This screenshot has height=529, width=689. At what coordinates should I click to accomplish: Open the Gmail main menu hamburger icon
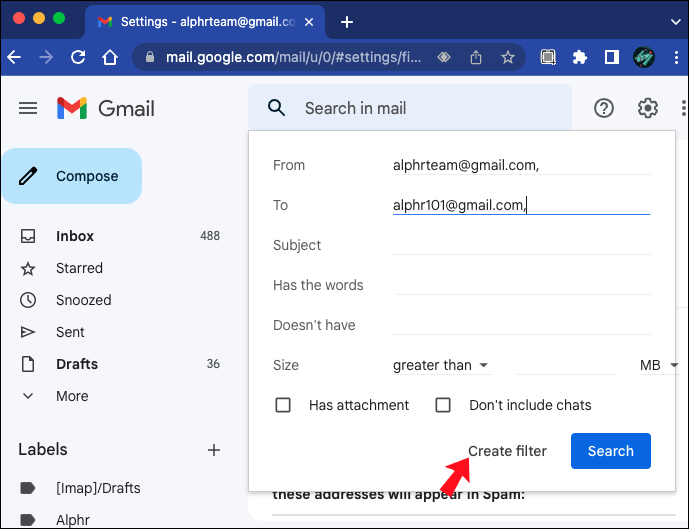pos(28,108)
